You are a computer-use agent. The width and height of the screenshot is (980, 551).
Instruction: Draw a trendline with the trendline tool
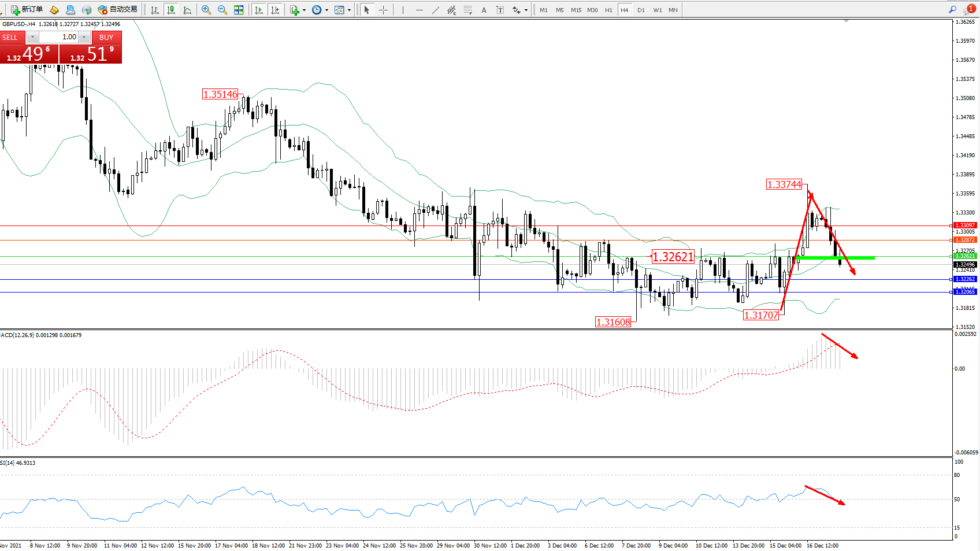click(436, 10)
